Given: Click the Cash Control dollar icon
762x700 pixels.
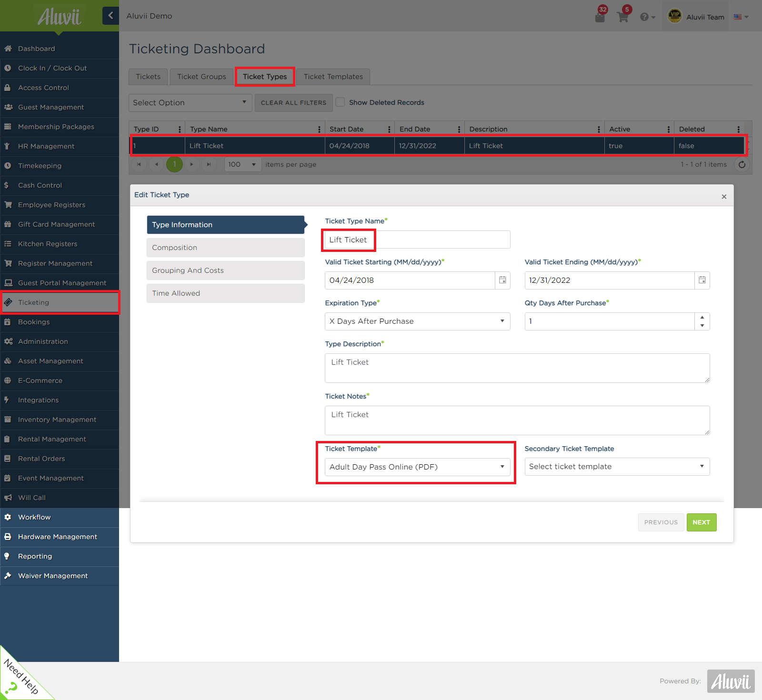Looking at the screenshot, I should point(6,185).
